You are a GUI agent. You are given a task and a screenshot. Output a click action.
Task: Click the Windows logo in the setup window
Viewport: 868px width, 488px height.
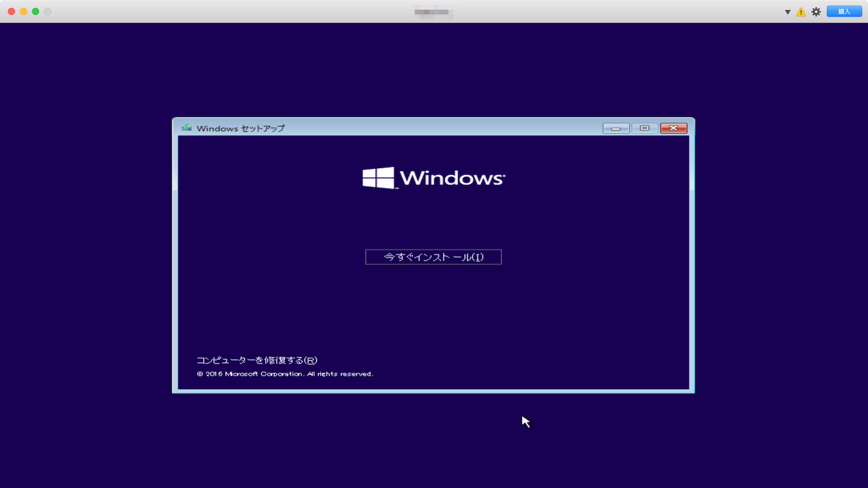point(433,178)
